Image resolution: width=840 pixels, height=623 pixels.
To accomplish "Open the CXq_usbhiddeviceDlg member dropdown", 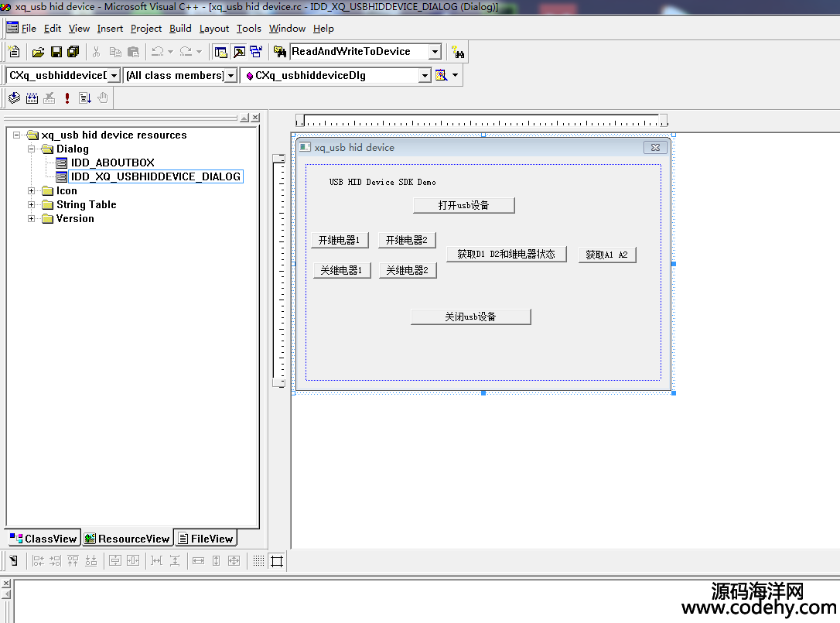I will click(x=425, y=76).
